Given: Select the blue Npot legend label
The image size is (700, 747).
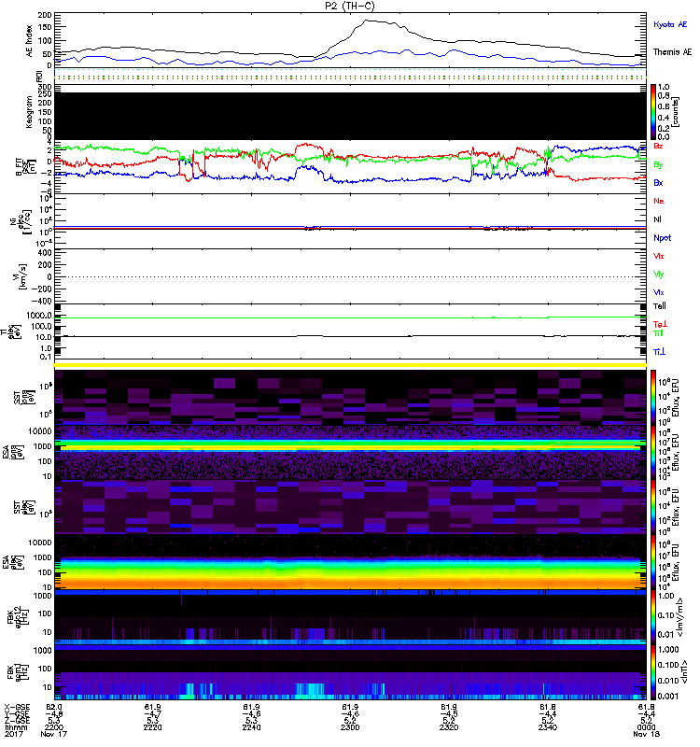Looking at the screenshot, I should coord(662,238).
